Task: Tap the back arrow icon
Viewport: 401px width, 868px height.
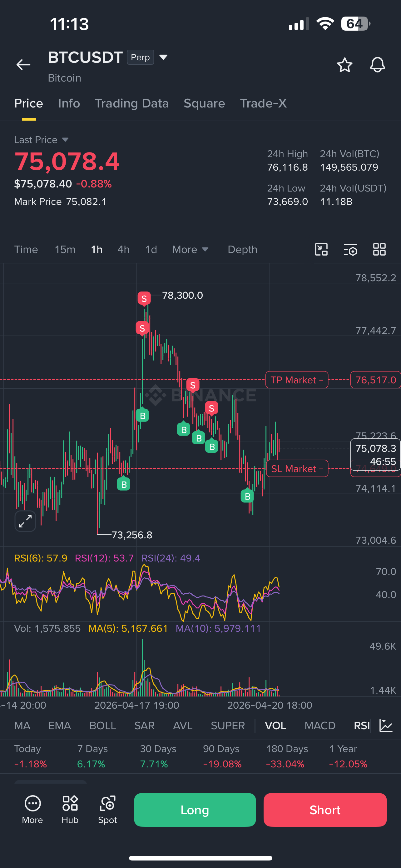Action: click(x=23, y=65)
